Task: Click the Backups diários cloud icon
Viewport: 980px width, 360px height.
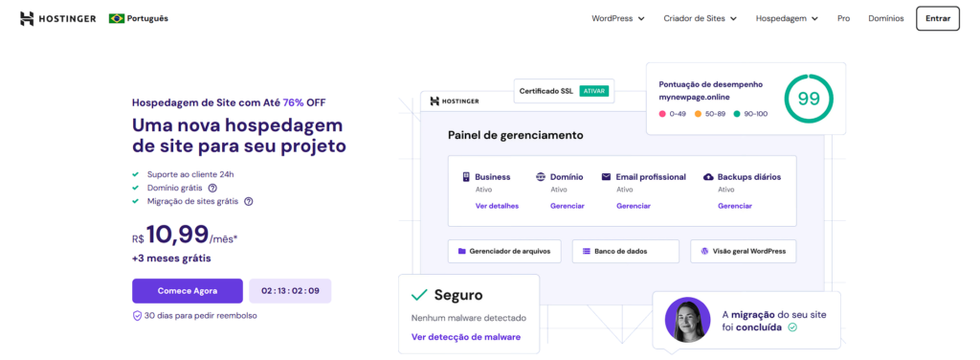Action: pos(709,177)
